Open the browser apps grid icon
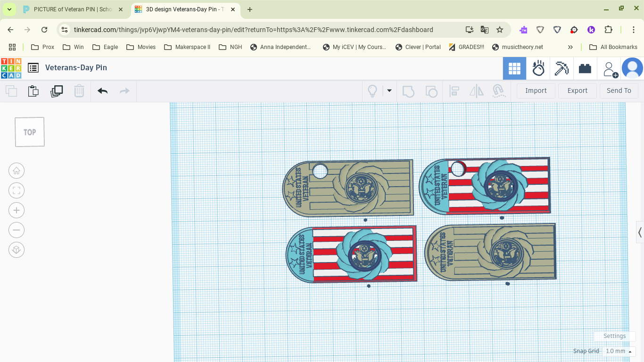This screenshot has height=362, width=644. [12, 47]
